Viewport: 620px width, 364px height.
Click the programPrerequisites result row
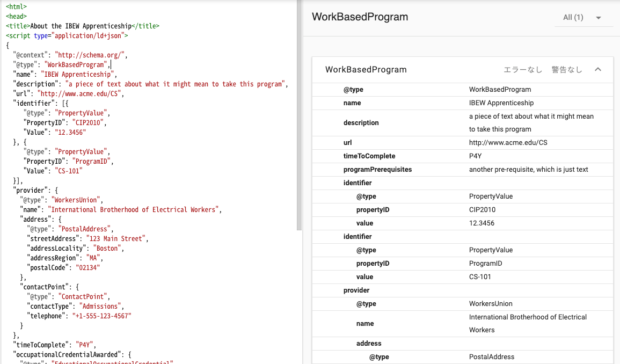tap(463, 169)
